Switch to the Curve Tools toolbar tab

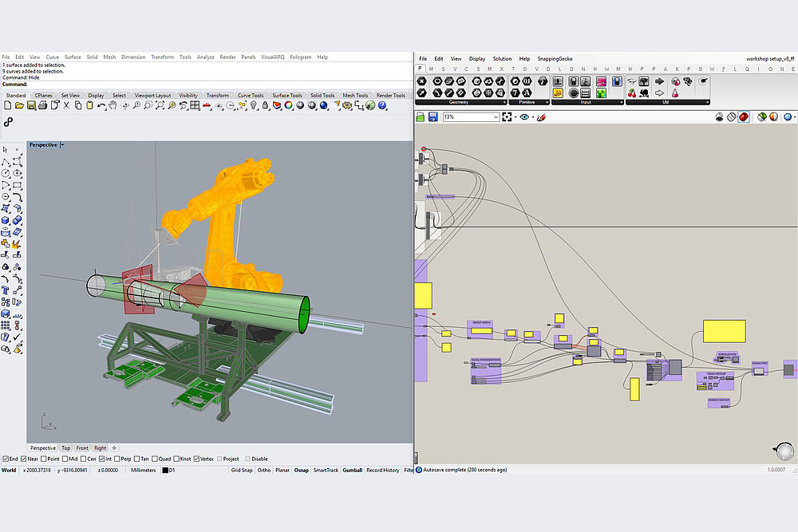[x=250, y=96]
